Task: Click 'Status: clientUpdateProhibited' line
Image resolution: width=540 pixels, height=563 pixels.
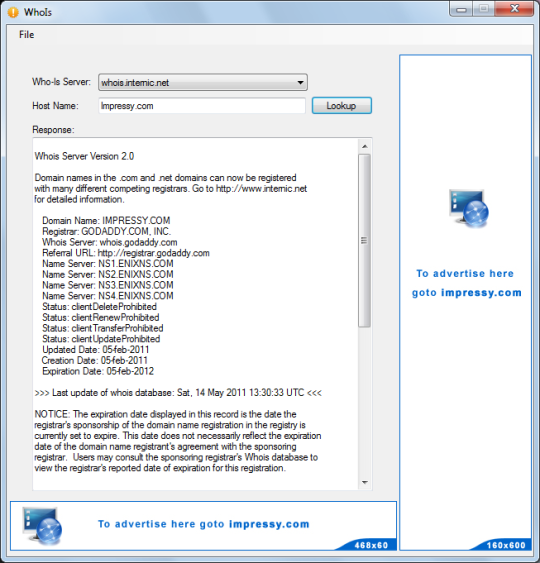Action: [101, 339]
